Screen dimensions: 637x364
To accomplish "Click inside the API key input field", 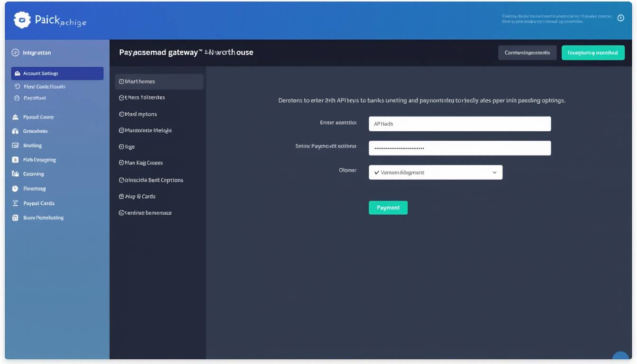I will click(459, 123).
